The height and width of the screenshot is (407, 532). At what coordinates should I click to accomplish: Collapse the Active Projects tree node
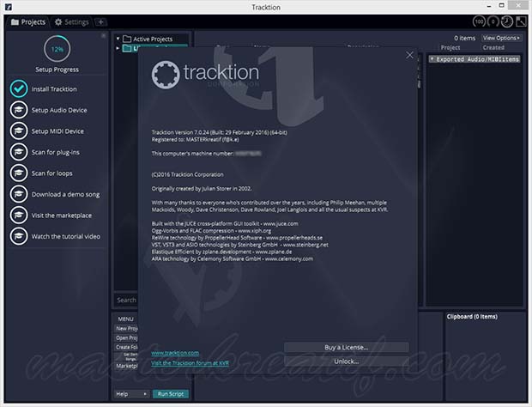[x=118, y=39]
